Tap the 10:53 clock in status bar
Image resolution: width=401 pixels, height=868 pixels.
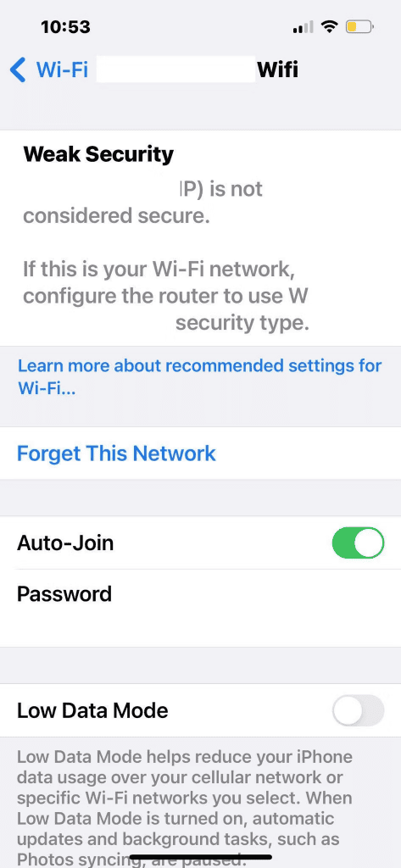pos(65,26)
